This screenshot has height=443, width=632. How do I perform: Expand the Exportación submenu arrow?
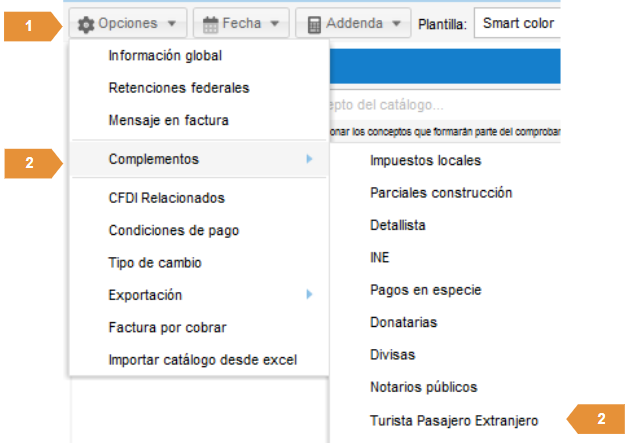pos(310,294)
